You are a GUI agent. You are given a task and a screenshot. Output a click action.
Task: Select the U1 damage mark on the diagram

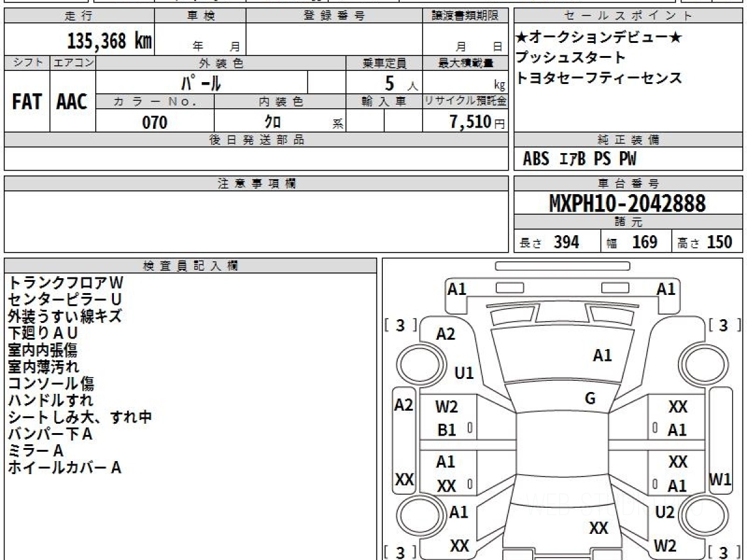click(x=464, y=373)
